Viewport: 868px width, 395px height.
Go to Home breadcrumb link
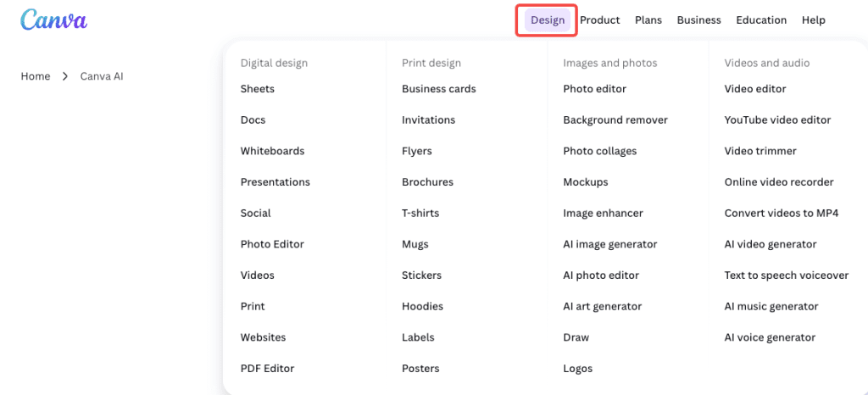tap(36, 76)
